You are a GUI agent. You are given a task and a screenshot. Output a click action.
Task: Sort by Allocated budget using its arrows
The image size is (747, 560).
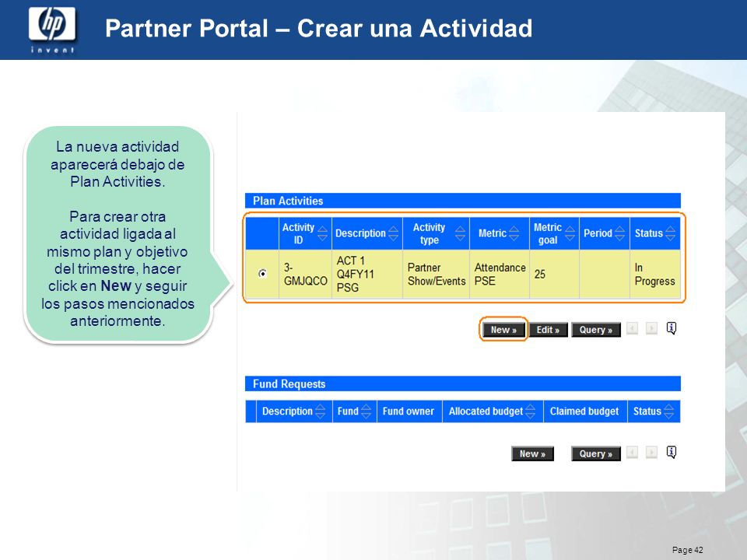(x=530, y=411)
